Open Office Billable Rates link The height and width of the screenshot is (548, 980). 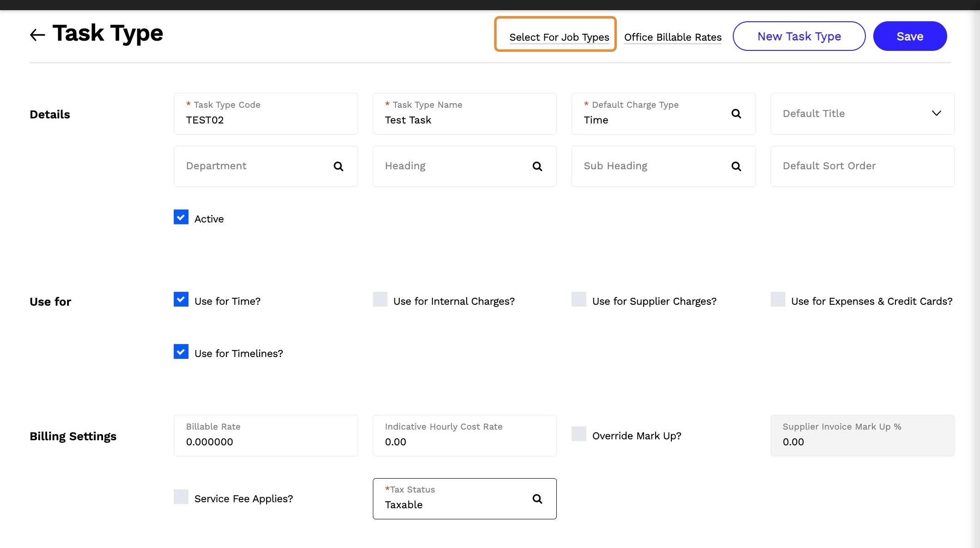[673, 37]
